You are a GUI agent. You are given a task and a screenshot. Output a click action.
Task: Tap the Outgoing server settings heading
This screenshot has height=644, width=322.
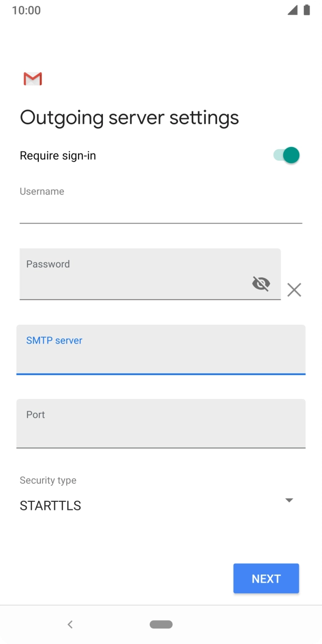click(x=129, y=117)
